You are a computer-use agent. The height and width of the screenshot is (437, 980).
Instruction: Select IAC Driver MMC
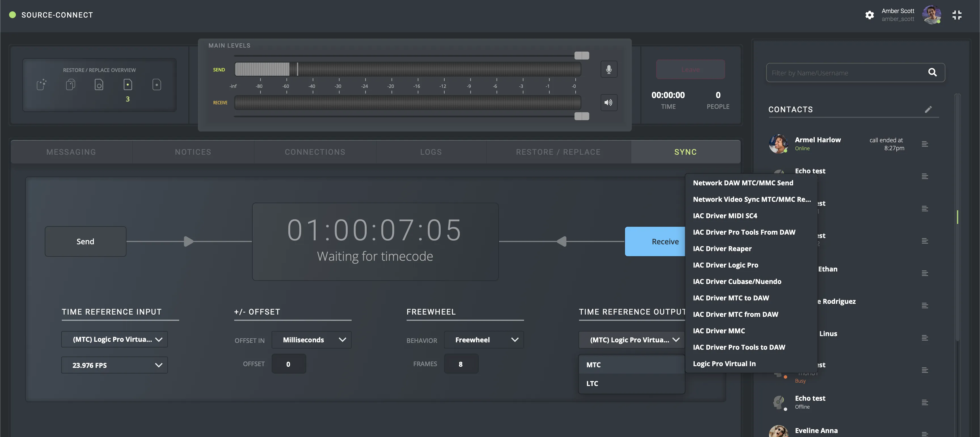tap(751, 330)
